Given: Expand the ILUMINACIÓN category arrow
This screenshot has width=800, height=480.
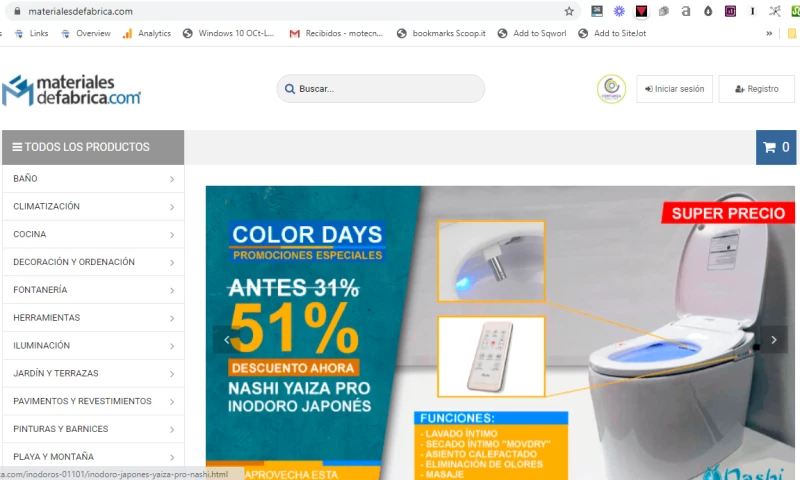Looking at the screenshot, I should (172, 346).
